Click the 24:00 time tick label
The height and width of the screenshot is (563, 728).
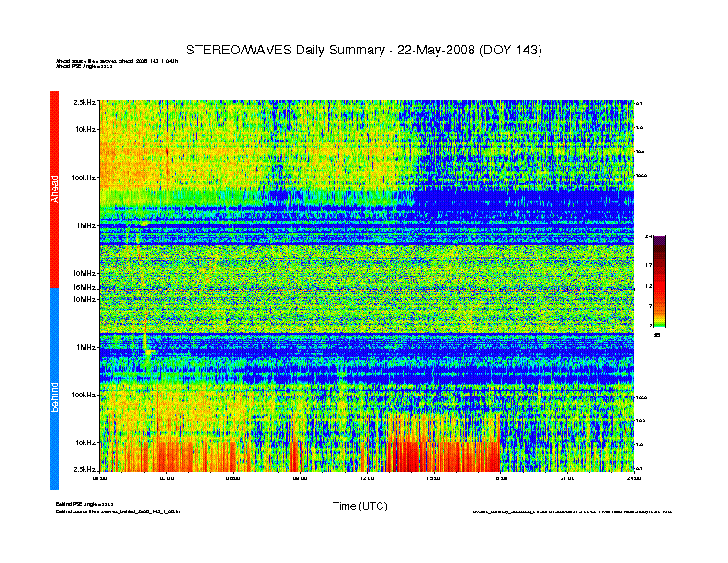(633, 478)
